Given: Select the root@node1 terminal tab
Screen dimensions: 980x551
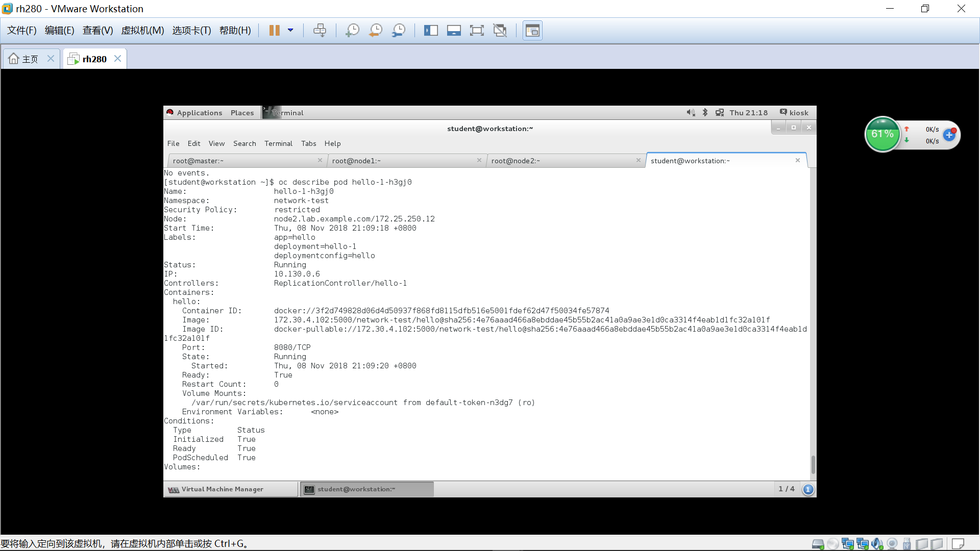Looking at the screenshot, I should pos(356,161).
